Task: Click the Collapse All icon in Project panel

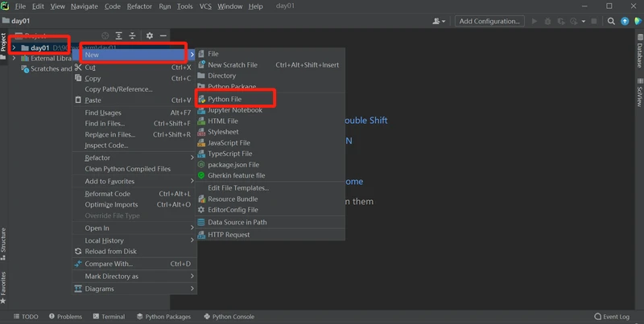Action: tap(133, 36)
